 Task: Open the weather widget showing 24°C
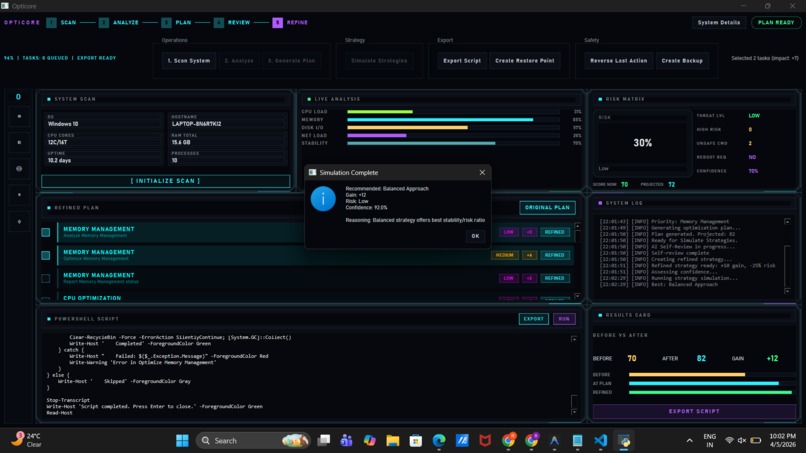(x=27, y=440)
